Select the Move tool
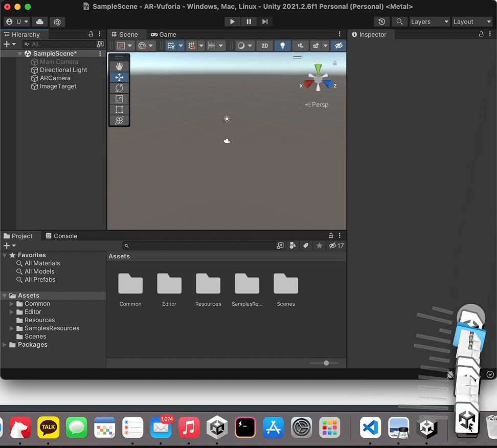The height and width of the screenshot is (448, 497). point(119,77)
